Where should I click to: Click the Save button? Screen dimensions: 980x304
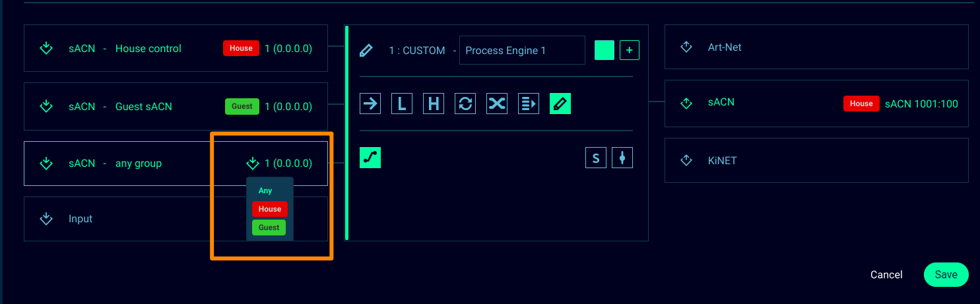pos(946,275)
